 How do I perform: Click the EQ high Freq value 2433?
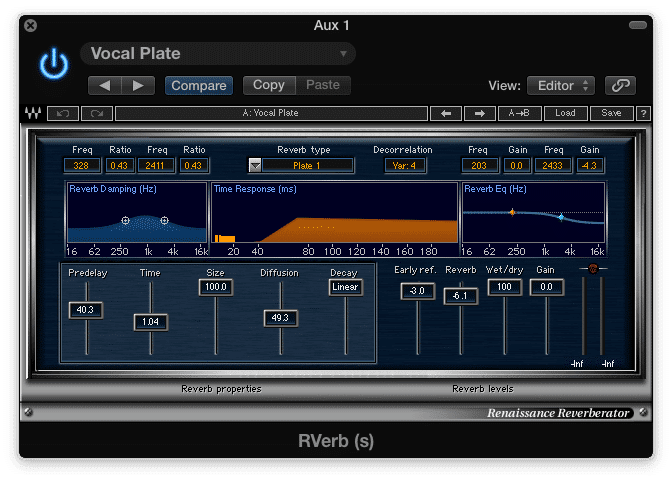click(x=552, y=165)
